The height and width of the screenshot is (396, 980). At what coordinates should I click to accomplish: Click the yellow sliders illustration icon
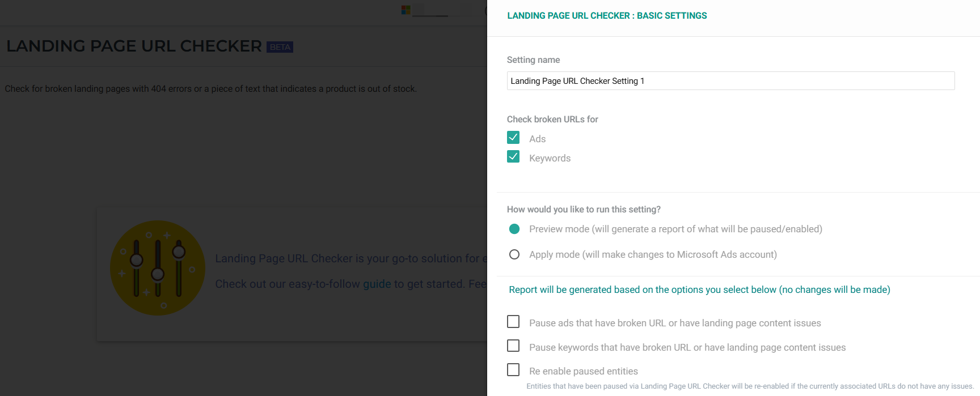pos(158,268)
